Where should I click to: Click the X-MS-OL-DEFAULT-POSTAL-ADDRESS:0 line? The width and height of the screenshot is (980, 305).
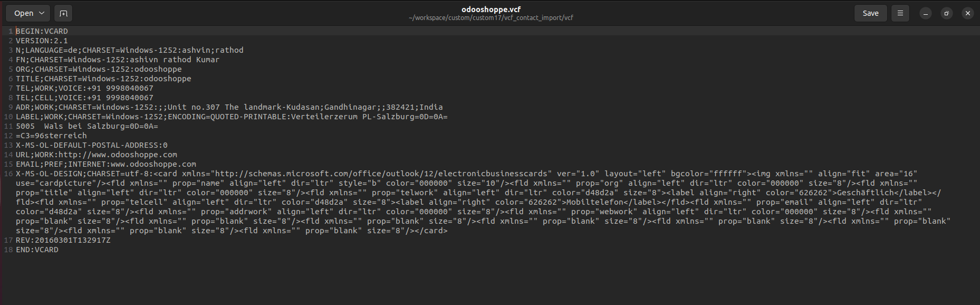(92, 145)
